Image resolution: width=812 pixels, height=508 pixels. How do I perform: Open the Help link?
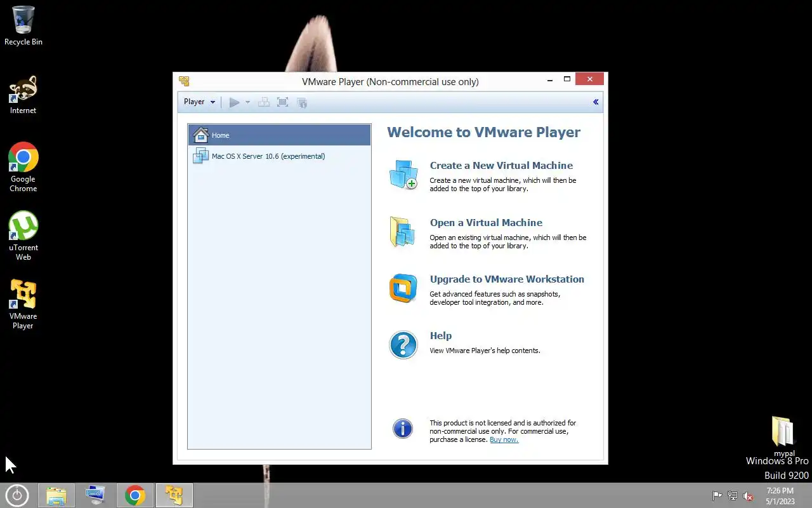(441, 336)
